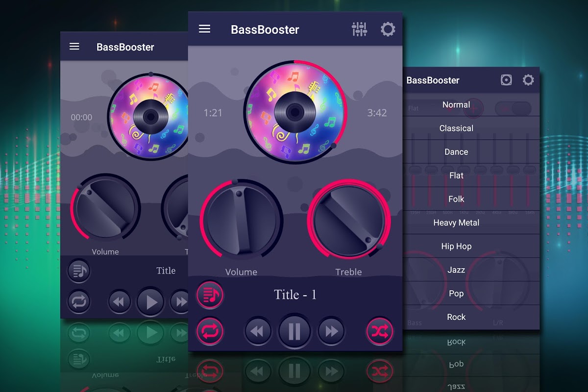Image resolution: width=588 pixels, height=392 pixels.
Task: Click time 00:00 in left screen
Action: [x=81, y=118]
